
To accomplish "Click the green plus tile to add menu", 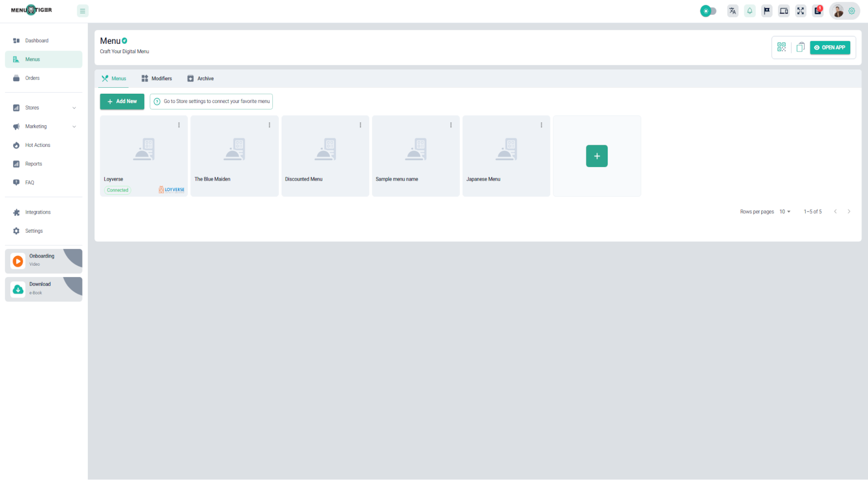I will pos(597,156).
